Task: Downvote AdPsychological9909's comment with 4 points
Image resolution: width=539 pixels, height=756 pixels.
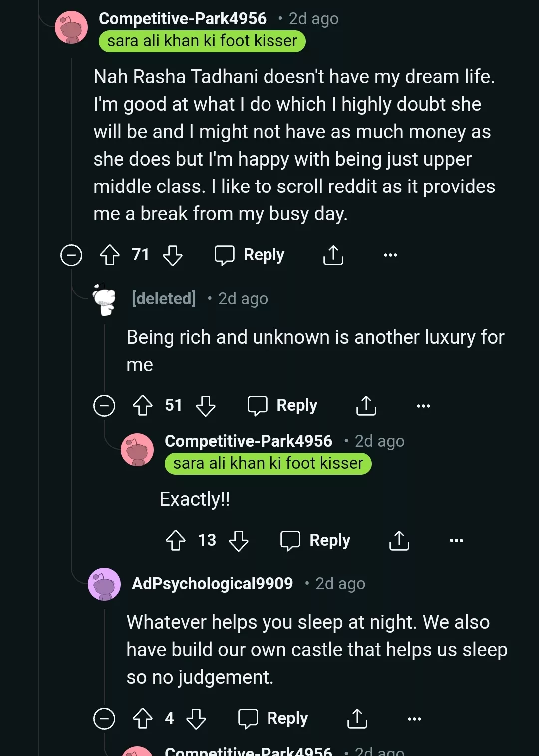Action: tap(196, 719)
